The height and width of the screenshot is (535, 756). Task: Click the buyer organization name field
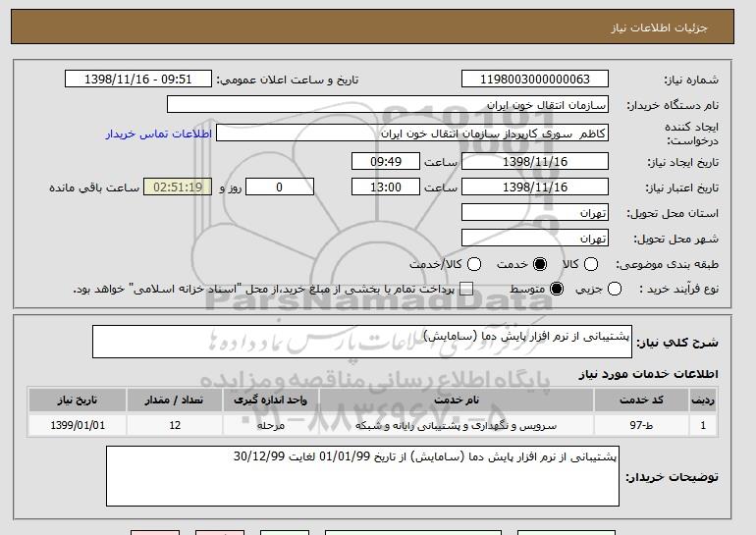click(388, 105)
